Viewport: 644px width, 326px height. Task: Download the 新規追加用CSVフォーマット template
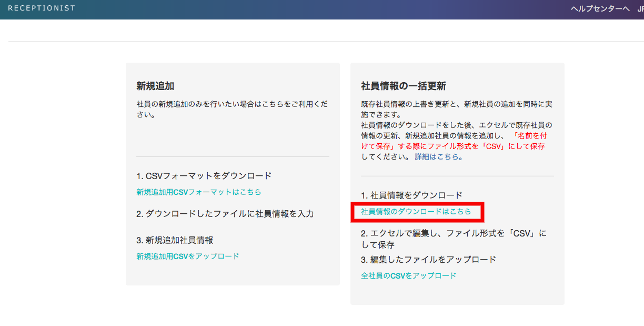tap(198, 192)
